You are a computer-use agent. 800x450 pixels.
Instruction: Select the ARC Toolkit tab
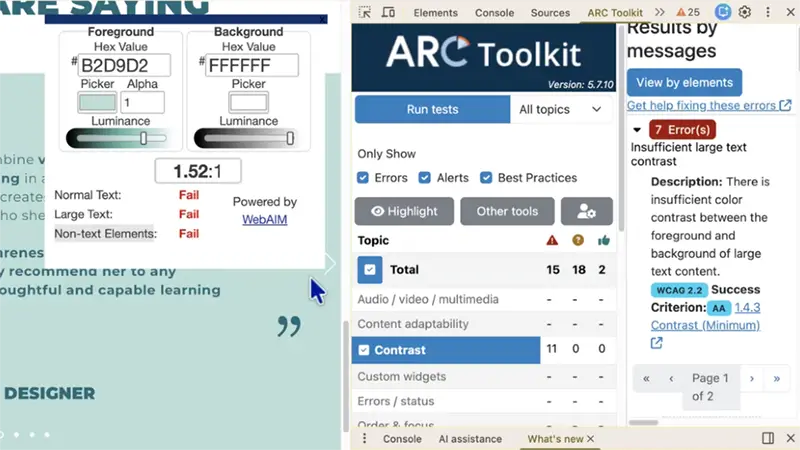(x=615, y=12)
